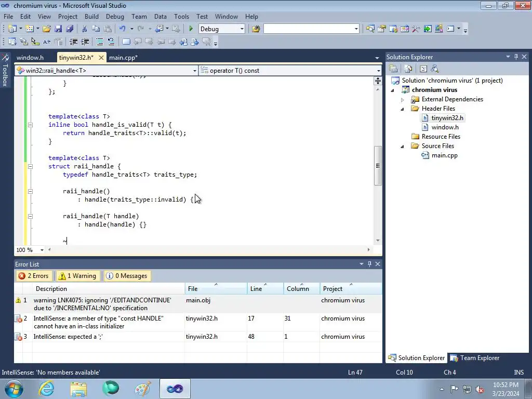Screen dimensions: 532x399
Task: Open the Properties Window toolbar icon
Action: (382, 29)
